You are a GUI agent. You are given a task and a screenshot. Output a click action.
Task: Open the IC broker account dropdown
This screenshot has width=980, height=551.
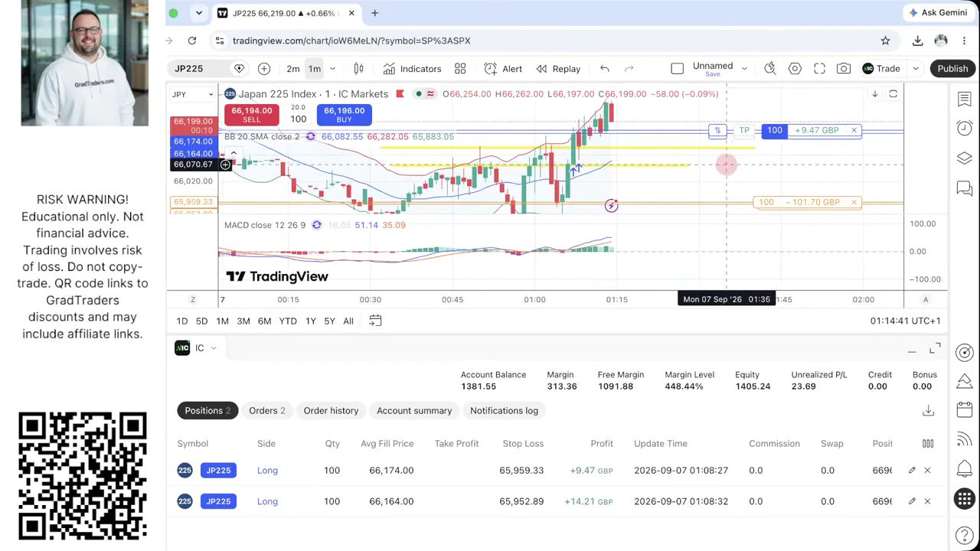(196, 348)
